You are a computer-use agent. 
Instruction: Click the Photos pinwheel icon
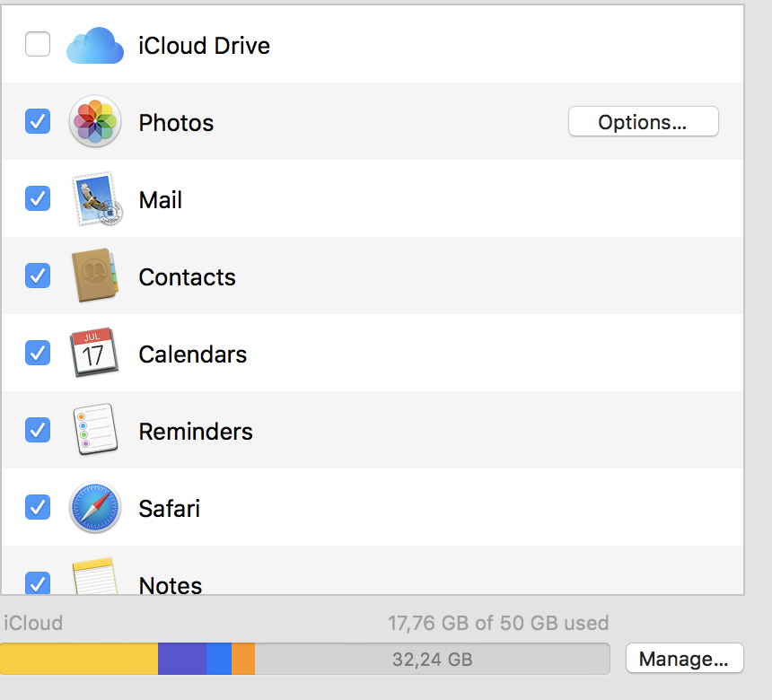[x=94, y=121]
